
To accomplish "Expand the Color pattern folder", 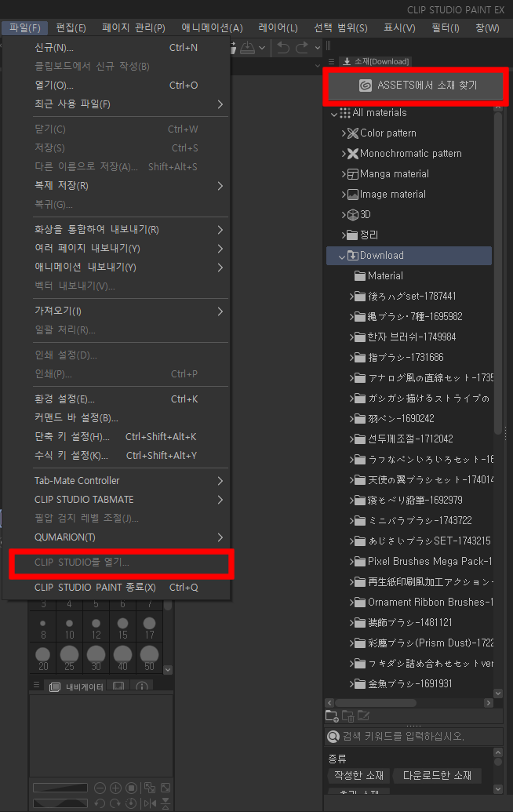I will (344, 133).
